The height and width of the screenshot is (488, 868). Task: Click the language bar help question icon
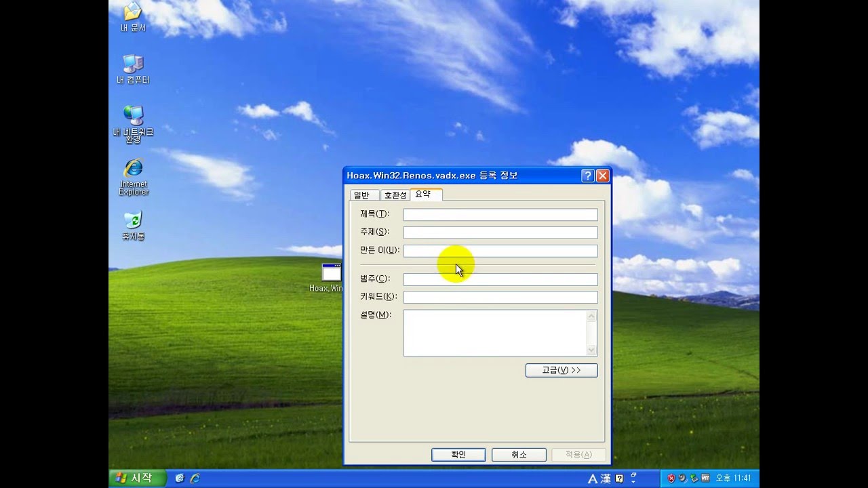619,479
